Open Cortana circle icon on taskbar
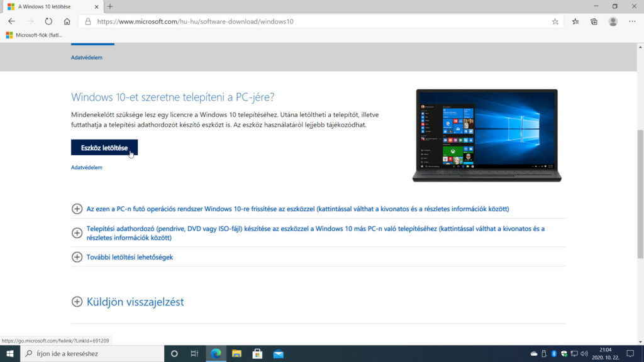 174,353
